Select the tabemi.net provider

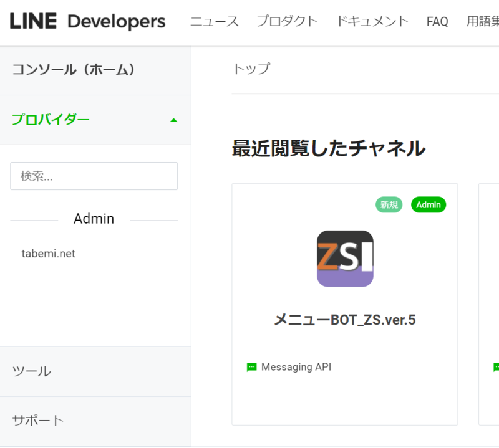[x=49, y=254]
